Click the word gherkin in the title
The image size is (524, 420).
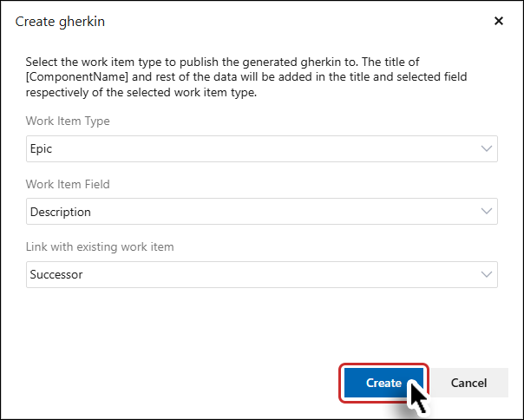(x=82, y=22)
